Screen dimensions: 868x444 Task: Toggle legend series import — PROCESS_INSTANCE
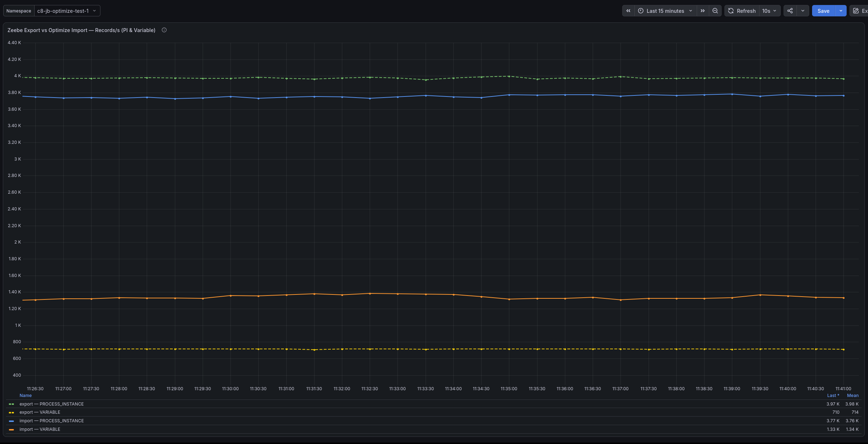coord(52,421)
